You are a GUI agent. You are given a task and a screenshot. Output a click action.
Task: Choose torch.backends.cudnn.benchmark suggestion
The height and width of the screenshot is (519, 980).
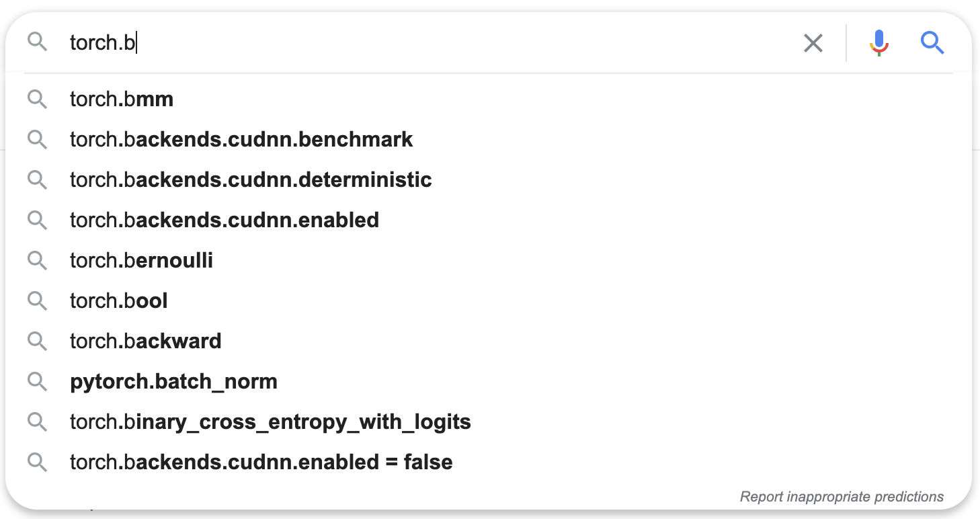tap(489, 140)
